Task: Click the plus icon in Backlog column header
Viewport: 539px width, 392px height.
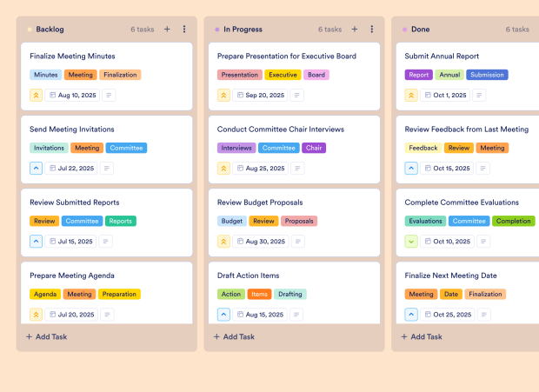Action: pyautogui.click(x=167, y=30)
